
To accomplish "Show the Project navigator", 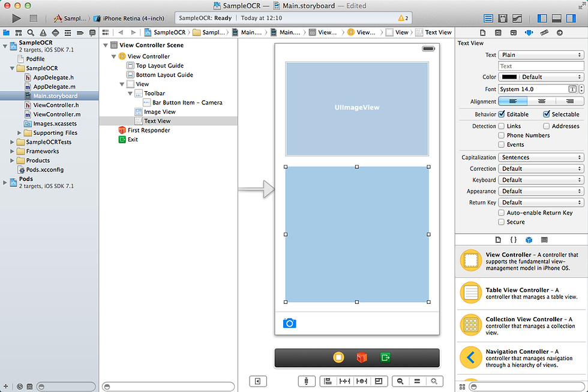I will (7, 32).
